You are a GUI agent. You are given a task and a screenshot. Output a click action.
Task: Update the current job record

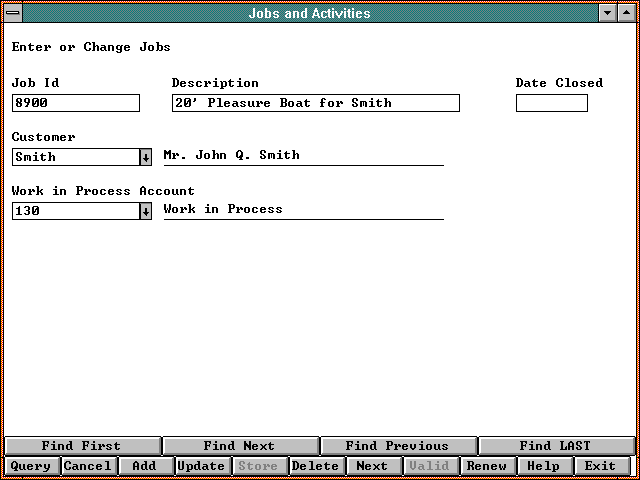pos(202,466)
